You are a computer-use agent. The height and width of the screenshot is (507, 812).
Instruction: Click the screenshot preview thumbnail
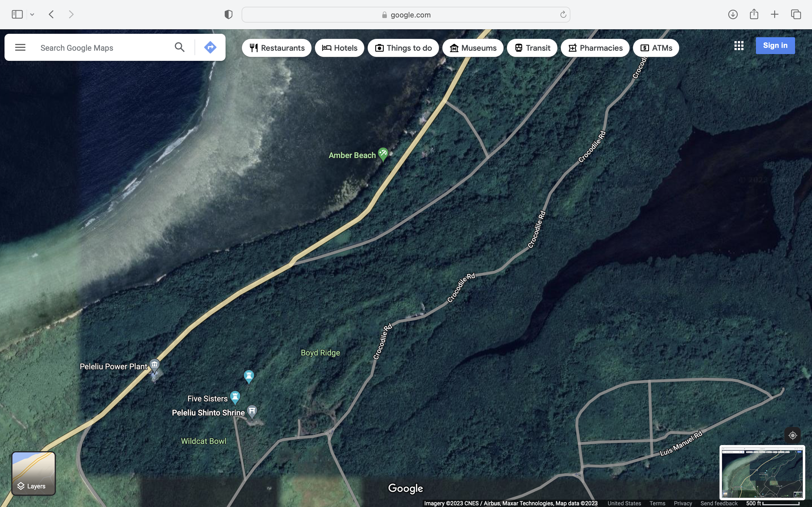pos(762,472)
